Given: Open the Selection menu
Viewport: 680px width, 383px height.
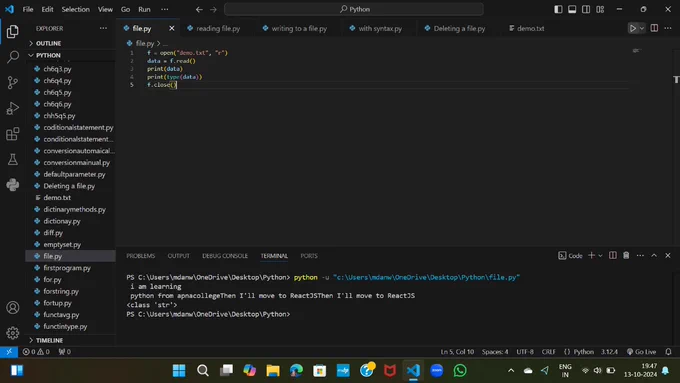Looking at the screenshot, I should pos(75,9).
